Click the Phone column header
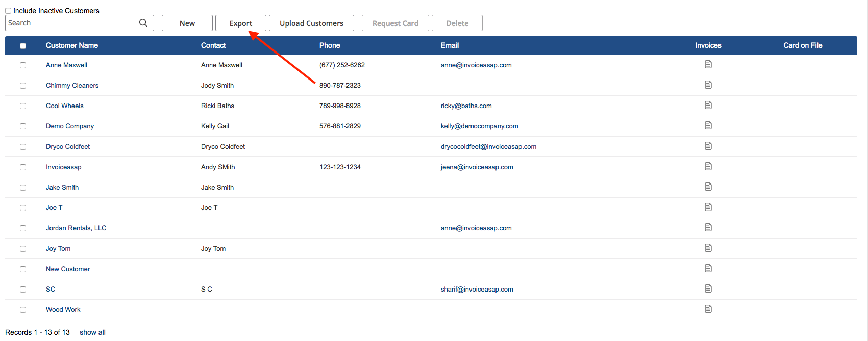Screen dimensions: 868x341 (x=330, y=45)
